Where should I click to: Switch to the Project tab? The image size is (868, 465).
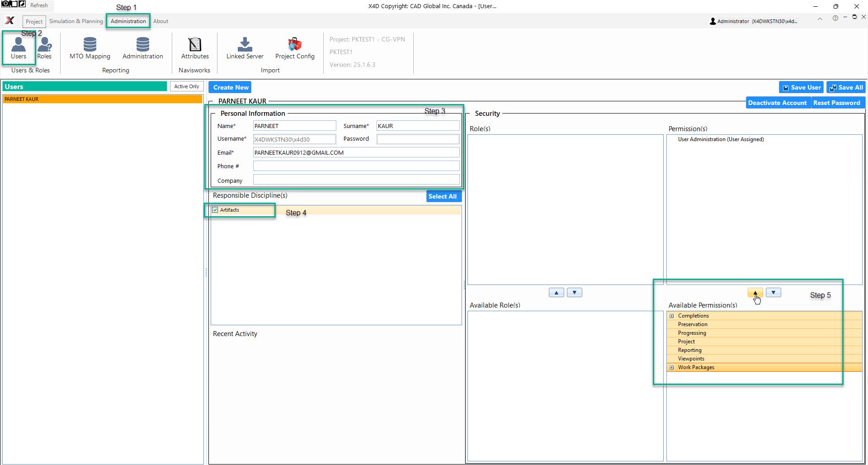34,21
